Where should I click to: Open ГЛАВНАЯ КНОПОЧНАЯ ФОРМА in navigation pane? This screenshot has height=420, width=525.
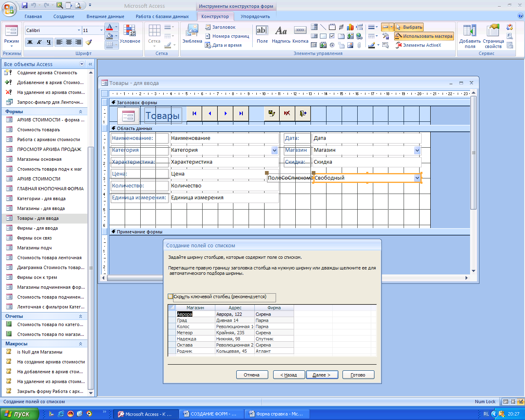pyautogui.click(x=50, y=189)
